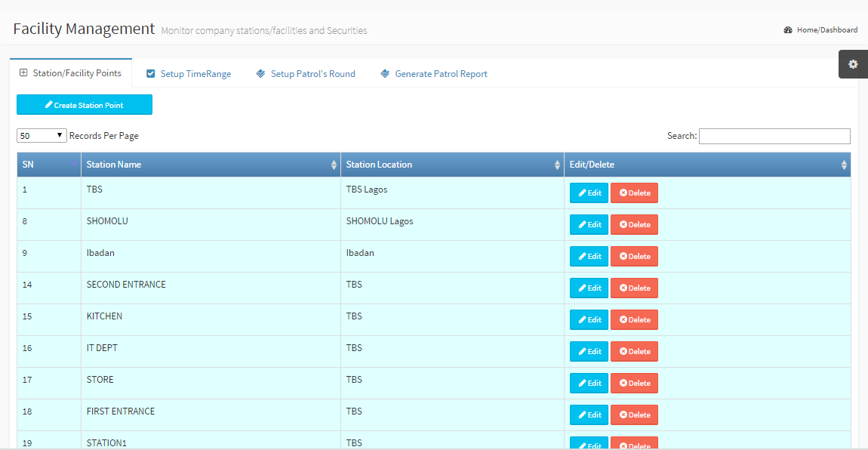Sort by Station Location column arrows
This screenshot has width=868, height=450.
click(557, 165)
